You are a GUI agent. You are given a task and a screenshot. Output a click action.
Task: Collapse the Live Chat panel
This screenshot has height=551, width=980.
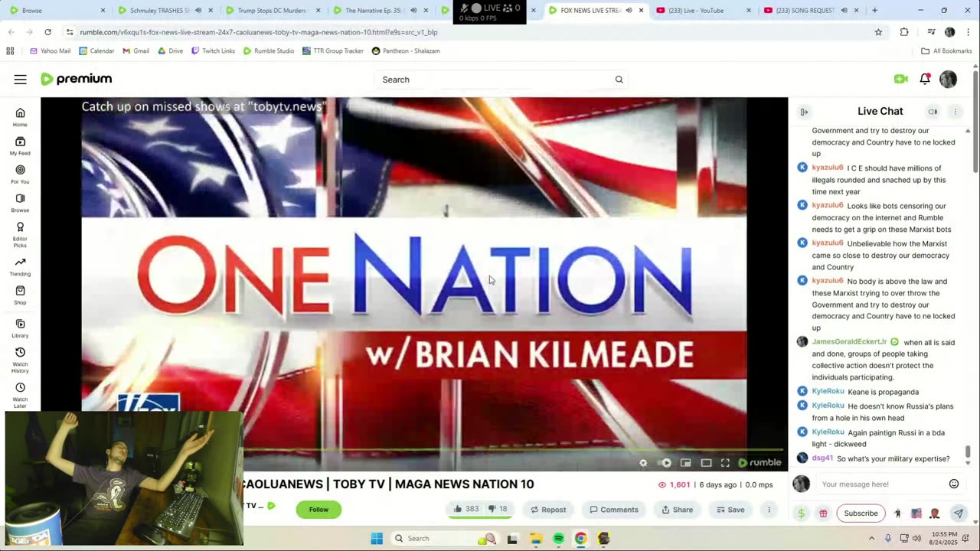(804, 112)
